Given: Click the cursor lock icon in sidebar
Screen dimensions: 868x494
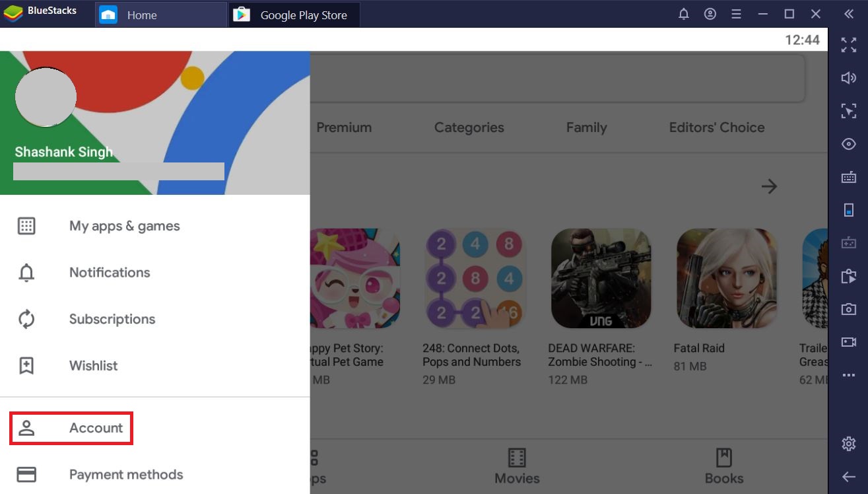Looking at the screenshot, I should coord(849,111).
